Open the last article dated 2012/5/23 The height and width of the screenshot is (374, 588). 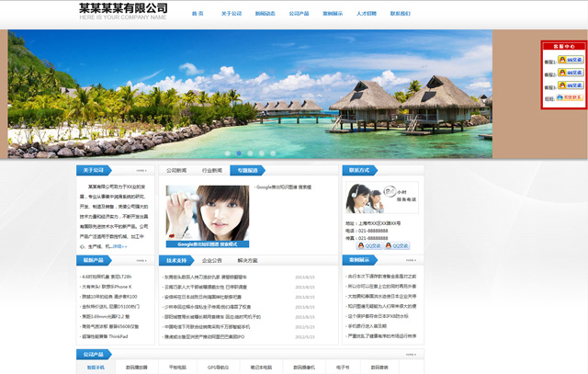pyautogui.click(x=204, y=337)
